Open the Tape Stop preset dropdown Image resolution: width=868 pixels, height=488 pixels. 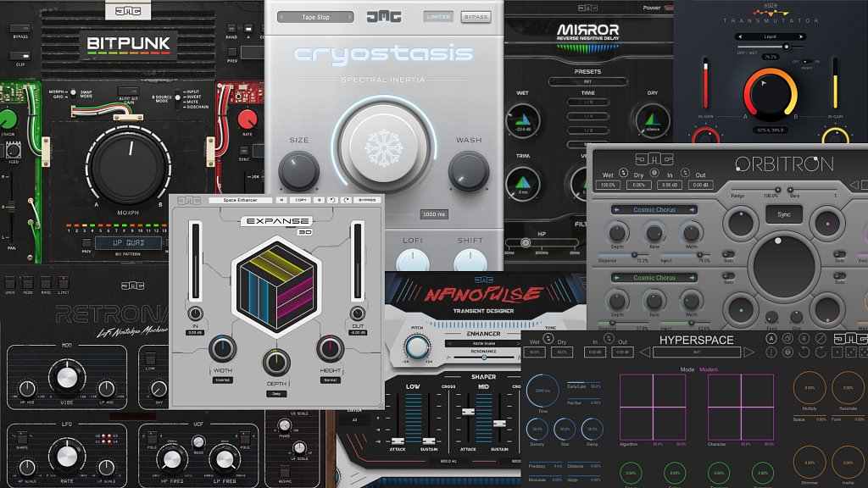point(314,16)
